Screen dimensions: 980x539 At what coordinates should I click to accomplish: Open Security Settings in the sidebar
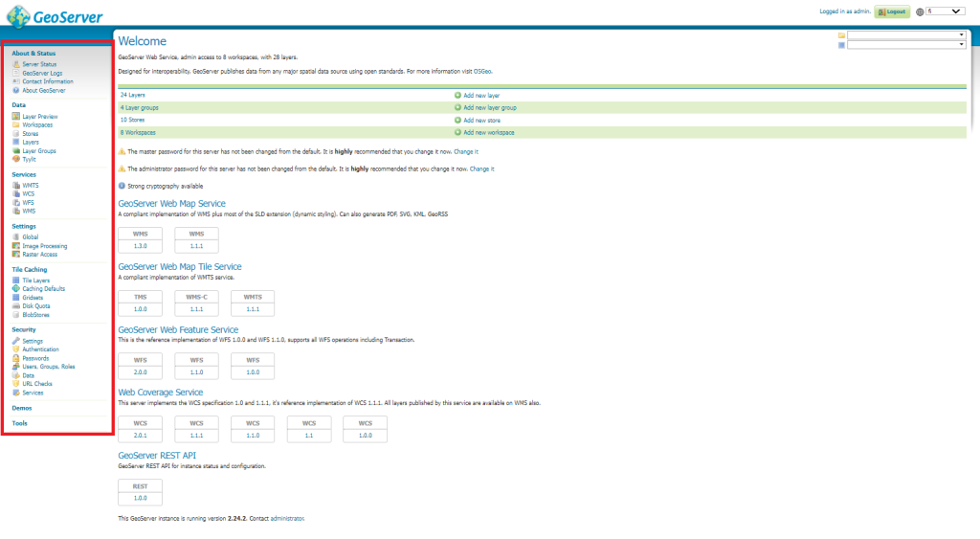tap(33, 341)
